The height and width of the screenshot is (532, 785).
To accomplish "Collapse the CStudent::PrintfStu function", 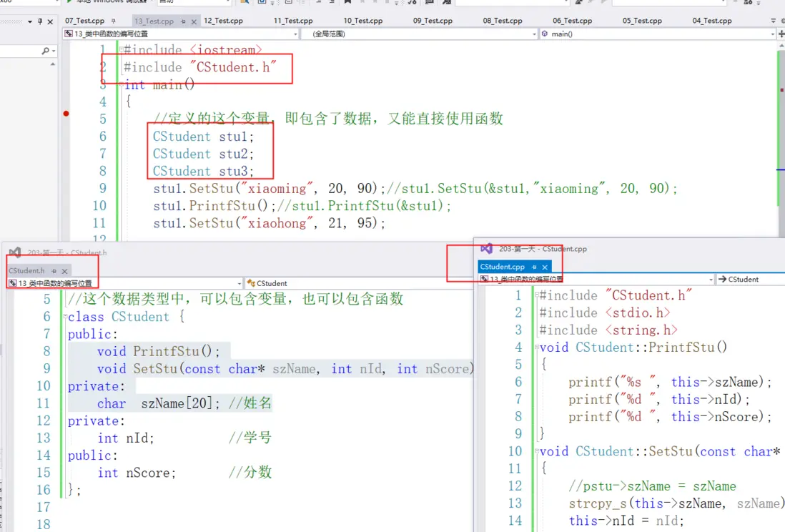I will [x=537, y=347].
